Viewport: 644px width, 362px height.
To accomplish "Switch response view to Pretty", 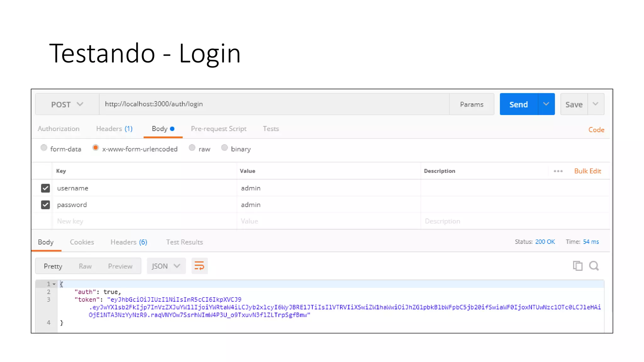I will (53, 266).
